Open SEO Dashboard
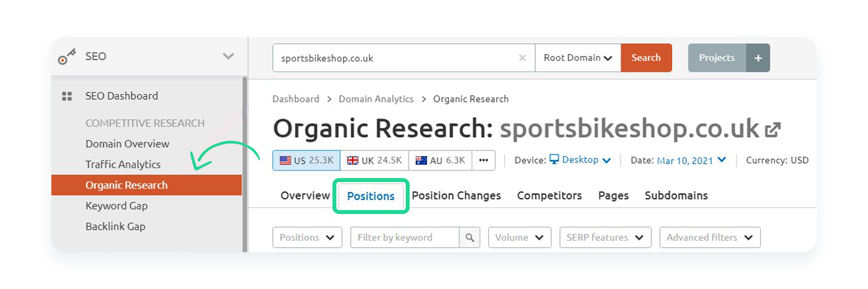 tap(122, 95)
